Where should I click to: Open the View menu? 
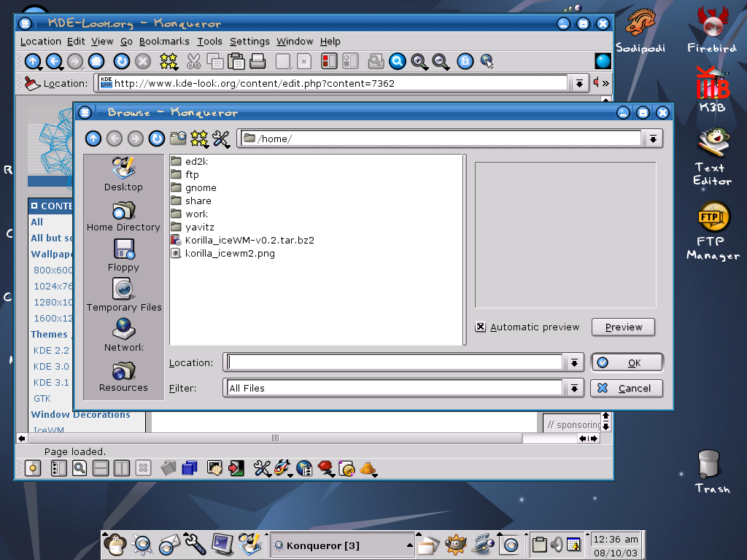click(102, 42)
